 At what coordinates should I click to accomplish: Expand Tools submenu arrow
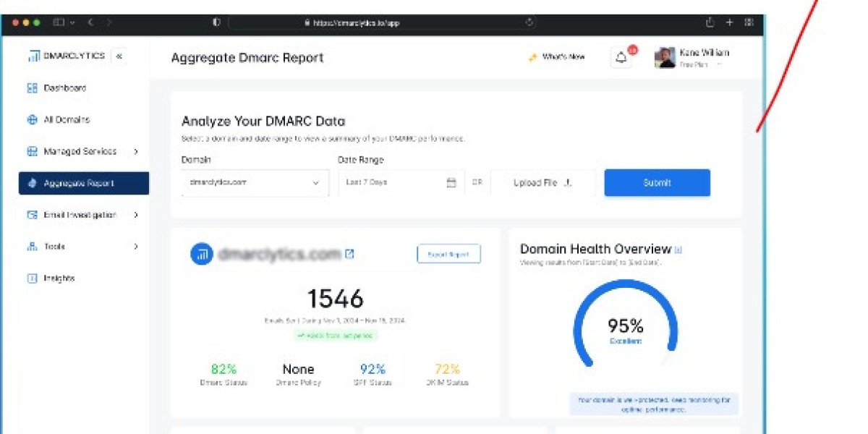(x=136, y=247)
